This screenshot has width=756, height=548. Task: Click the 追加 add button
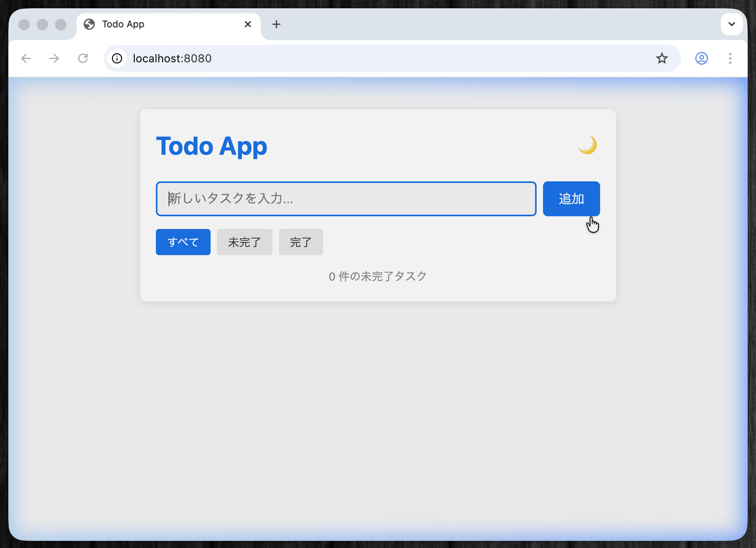pyautogui.click(x=571, y=199)
